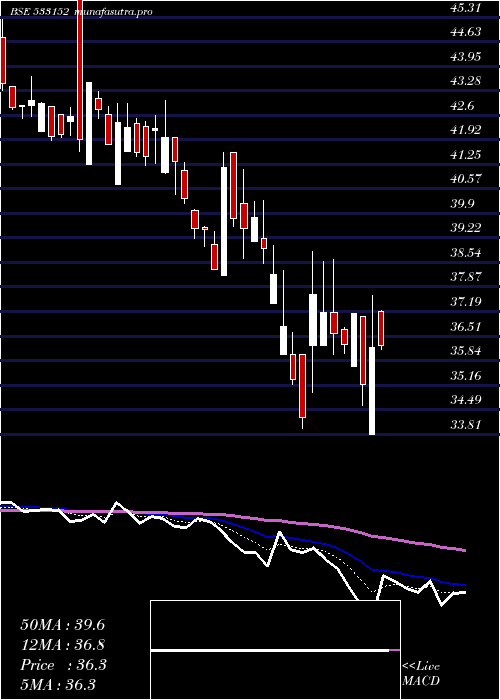The image size is (500, 700).
Task: Select the 37.87 price axis label
Action: point(466,277)
